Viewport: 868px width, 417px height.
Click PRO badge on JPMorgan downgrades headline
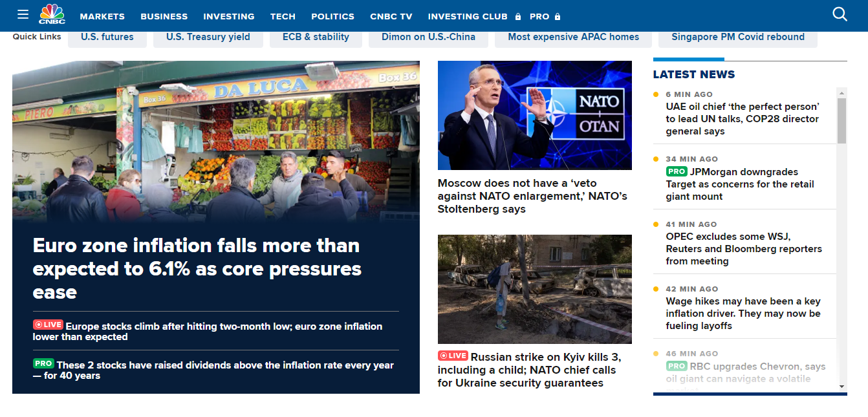676,171
